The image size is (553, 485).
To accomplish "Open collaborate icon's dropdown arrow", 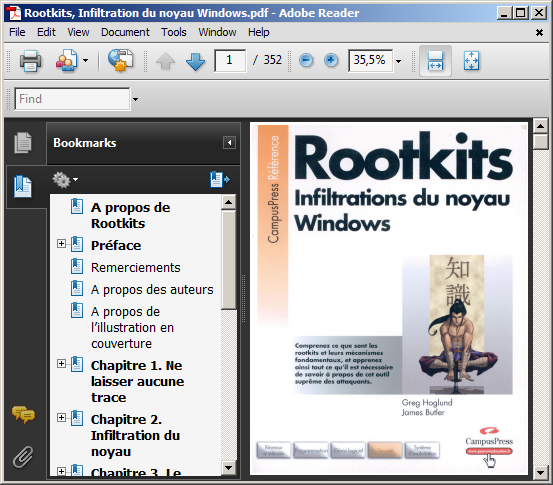I will click(85, 61).
